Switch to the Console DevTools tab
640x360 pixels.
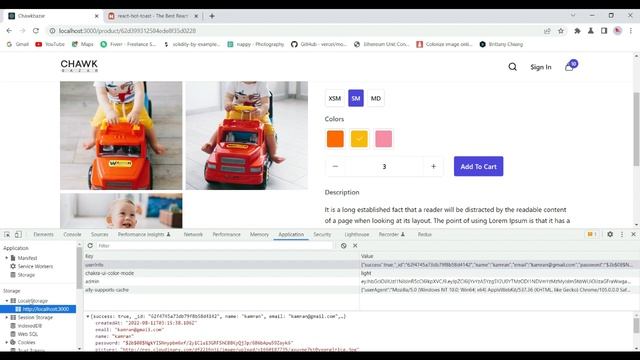tap(72, 234)
